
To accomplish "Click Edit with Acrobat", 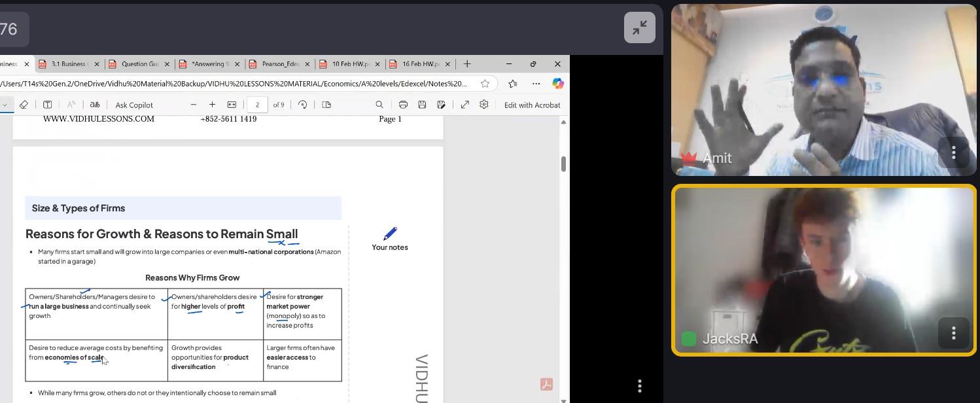I will click(x=532, y=105).
